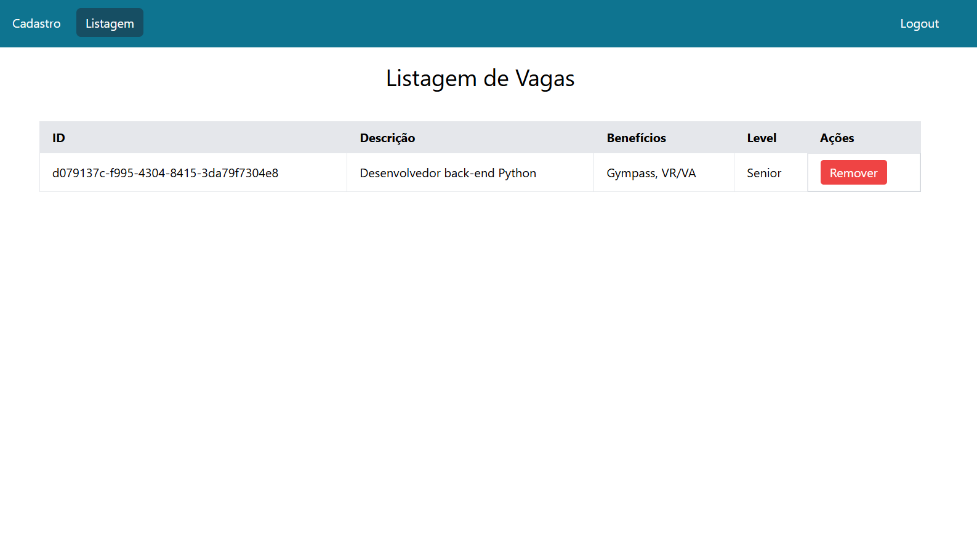Click the Benefícios column header
Screen dimensions: 977x560
[636, 138]
